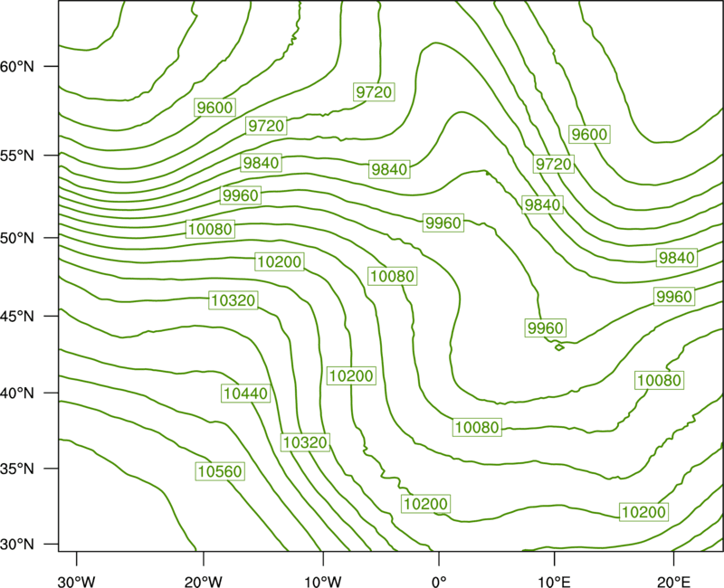Click the 10320 label near 45°N
The image size is (724, 588).
pyautogui.click(x=233, y=300)
